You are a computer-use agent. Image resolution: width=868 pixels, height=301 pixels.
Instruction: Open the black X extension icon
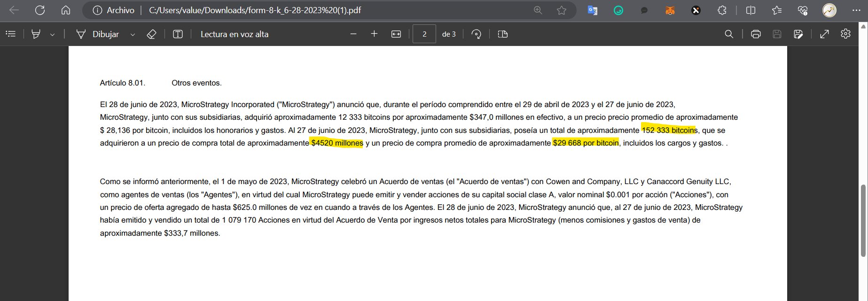pyautogui.click(x=696, y=10)
